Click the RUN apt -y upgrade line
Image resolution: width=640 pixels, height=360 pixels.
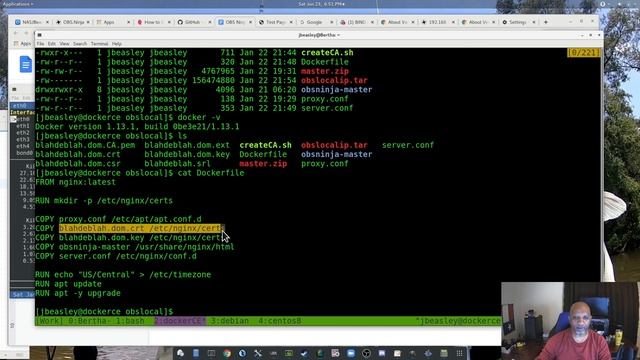78,293
